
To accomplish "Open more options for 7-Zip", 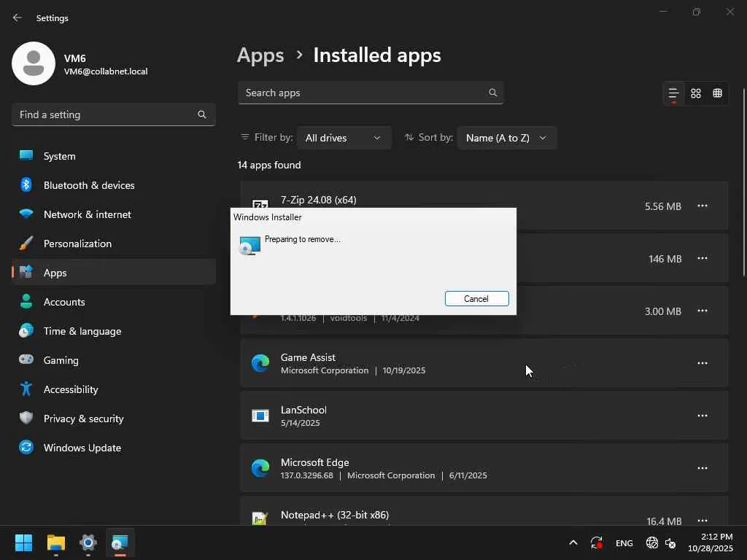I will point(702,206).
